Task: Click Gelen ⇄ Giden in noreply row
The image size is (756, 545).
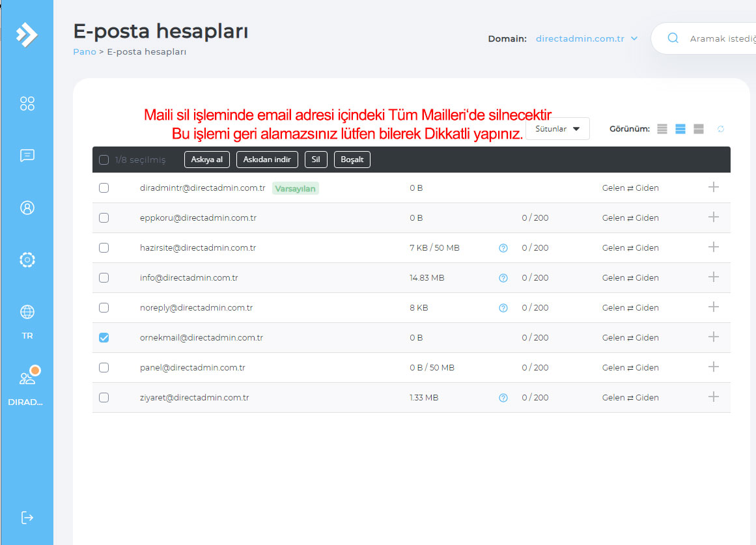Action: (x=630, y=308)
